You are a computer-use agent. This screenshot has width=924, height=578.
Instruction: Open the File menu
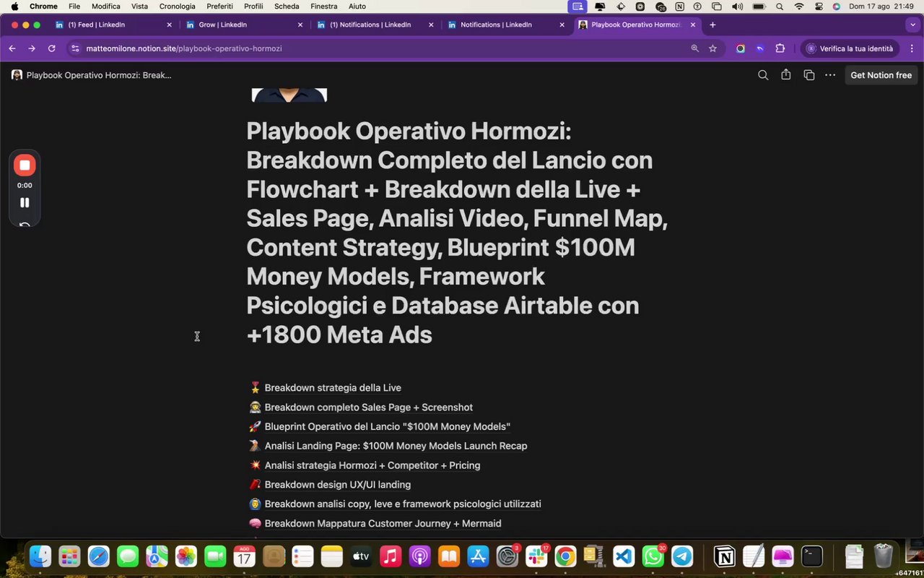point(74,7)
